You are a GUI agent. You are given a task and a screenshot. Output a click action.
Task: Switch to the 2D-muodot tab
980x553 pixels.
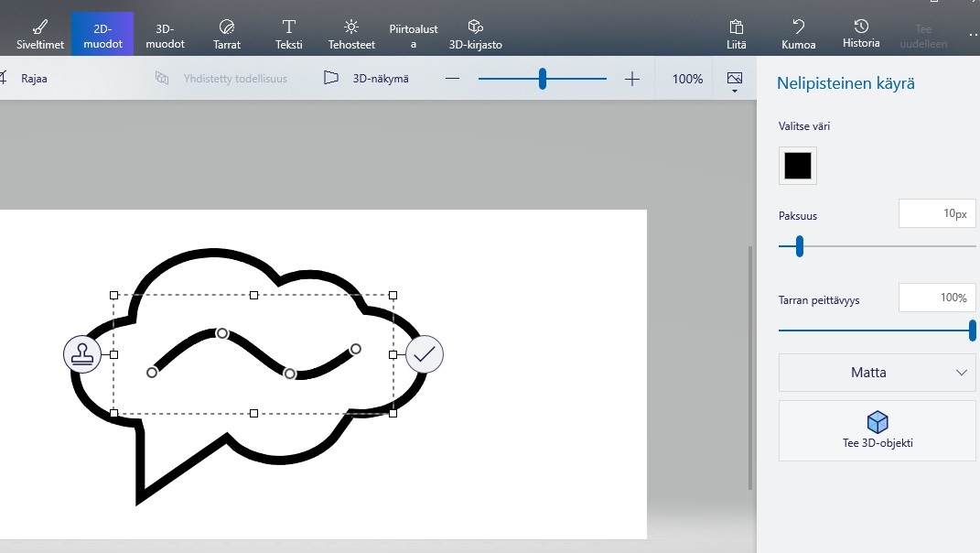(102, 34)
